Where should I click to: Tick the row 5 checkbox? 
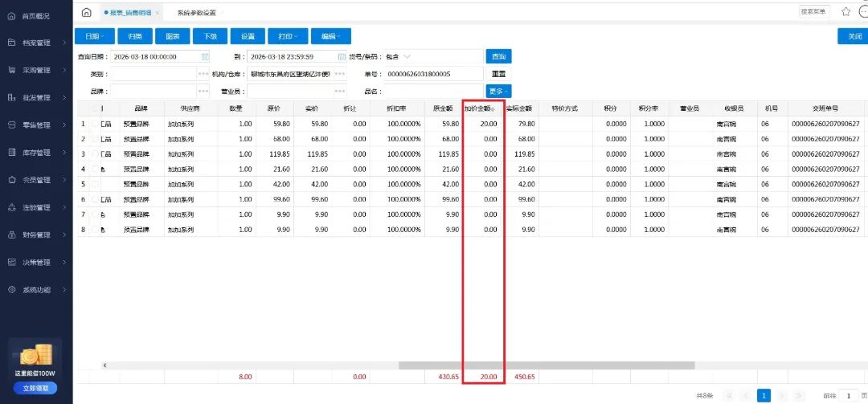pos(96,185)
